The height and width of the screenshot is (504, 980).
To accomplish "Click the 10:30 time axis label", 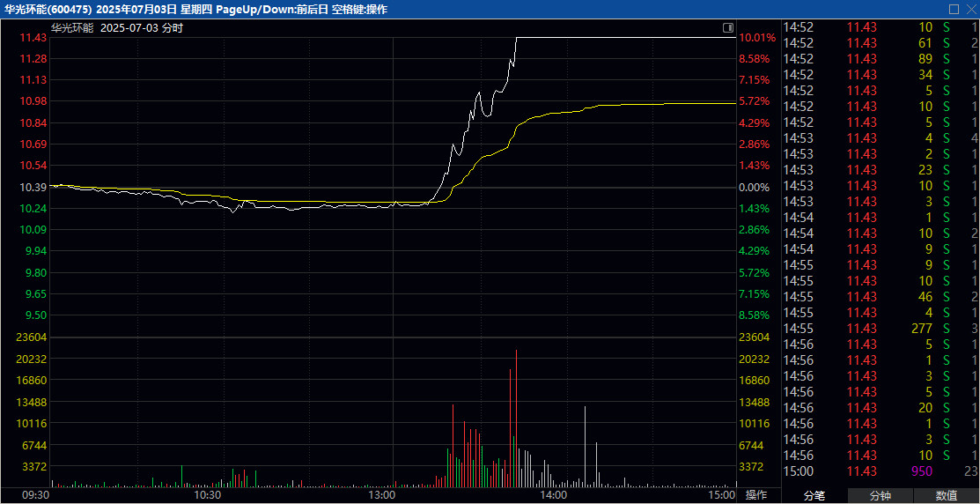I will tap(208, 495).
